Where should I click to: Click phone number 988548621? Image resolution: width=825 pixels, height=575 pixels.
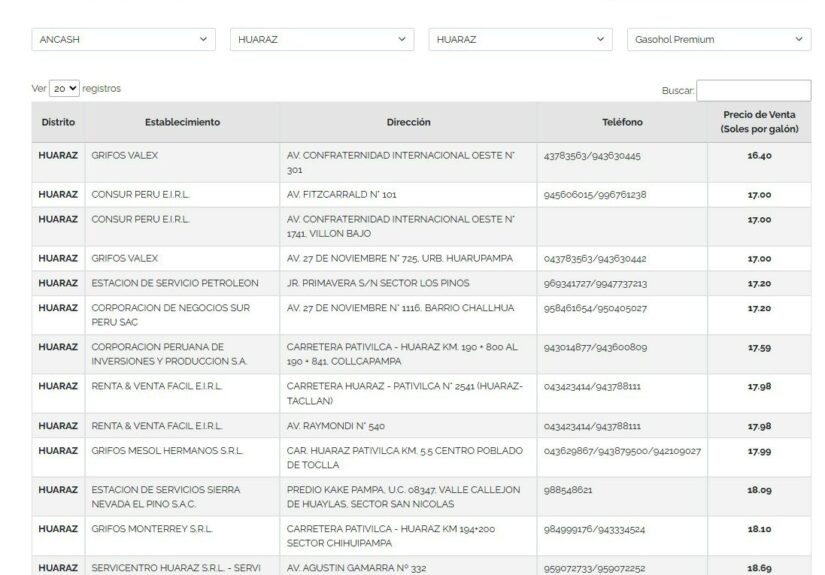(x=568, y=490)
